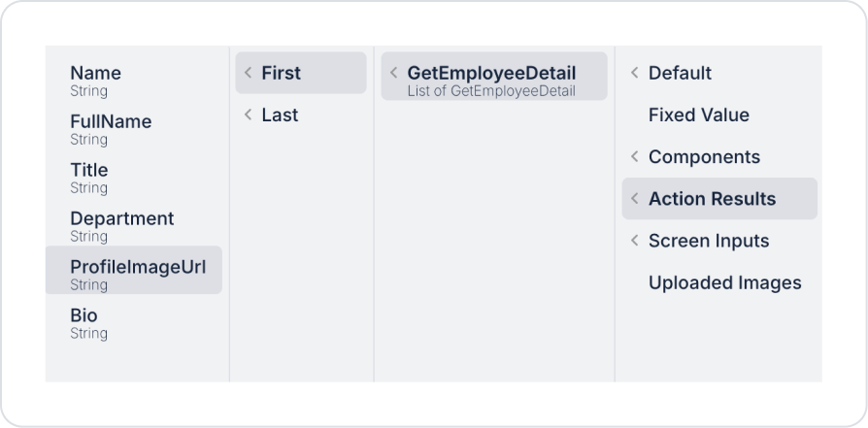
Task: Open the GetEmployeeDetail list entry
Action: [494, 76]
